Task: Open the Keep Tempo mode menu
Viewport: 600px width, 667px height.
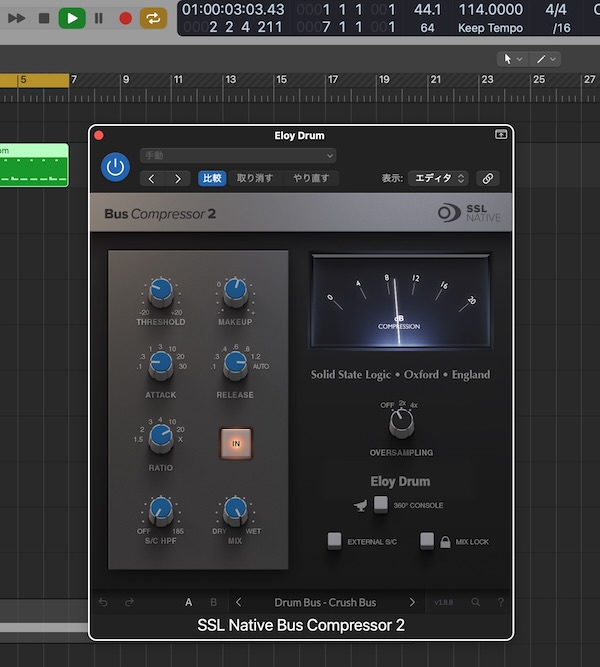Action: point(491,28)
